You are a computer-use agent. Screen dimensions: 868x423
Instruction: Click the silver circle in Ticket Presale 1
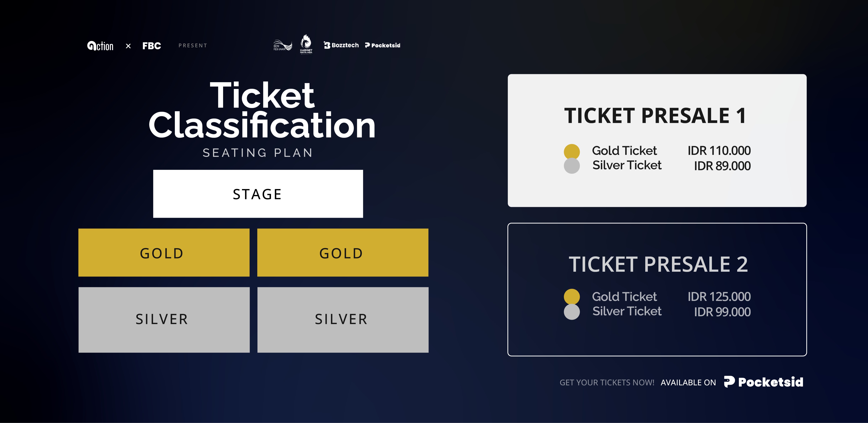coord(572,166)
